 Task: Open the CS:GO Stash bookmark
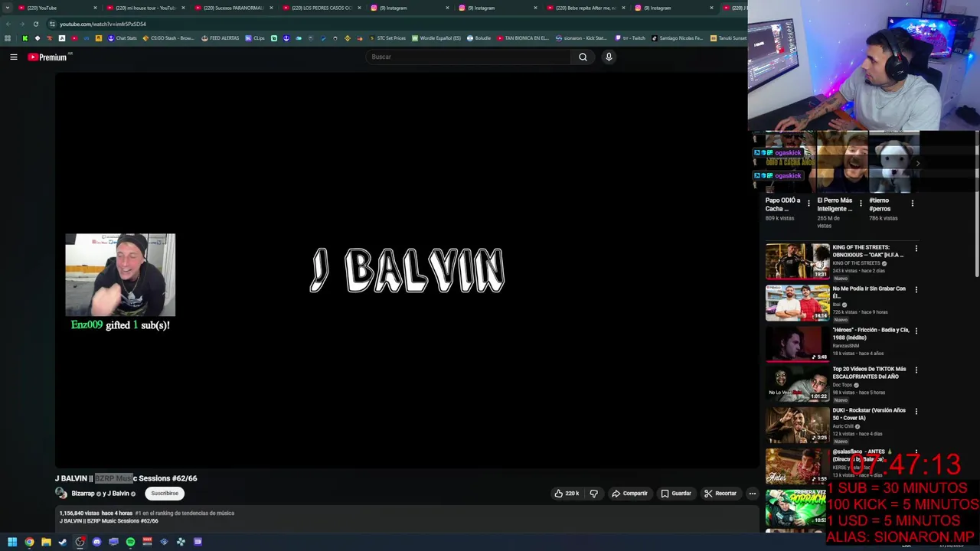[x=168, y=38]
